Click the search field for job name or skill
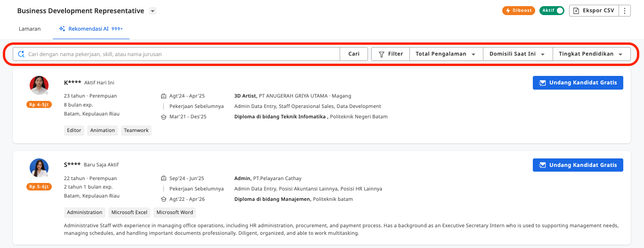 pyautogui.click(x=176, y=54)
